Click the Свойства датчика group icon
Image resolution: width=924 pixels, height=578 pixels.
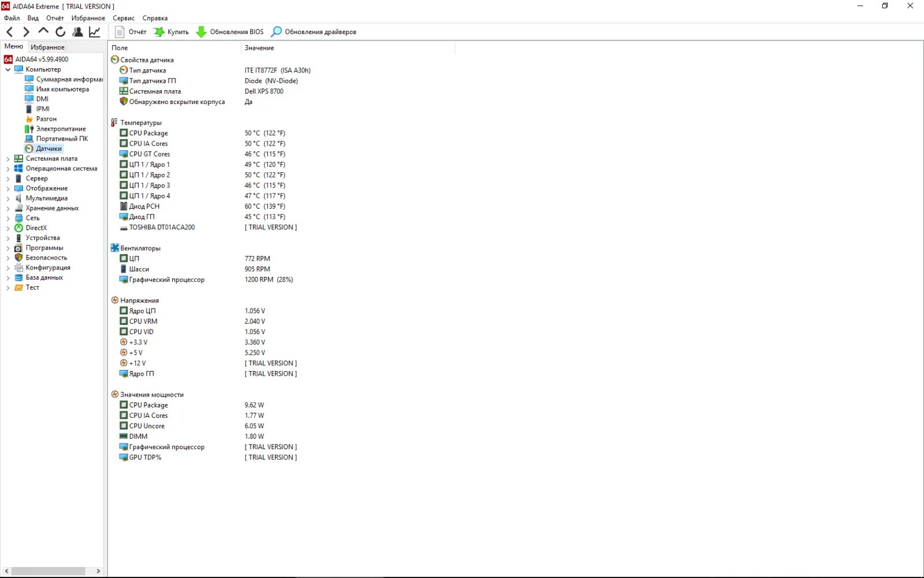click(115, 60)
